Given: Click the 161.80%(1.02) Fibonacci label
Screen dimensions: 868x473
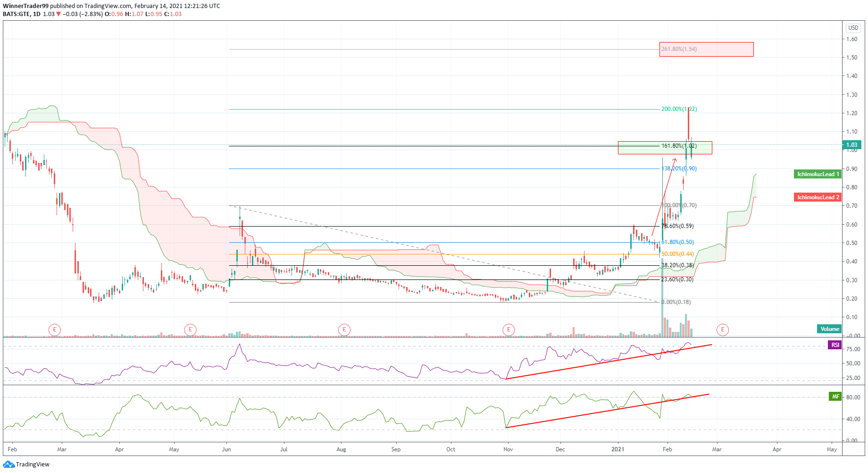Looking at the screenshot, I should [679, 146].
